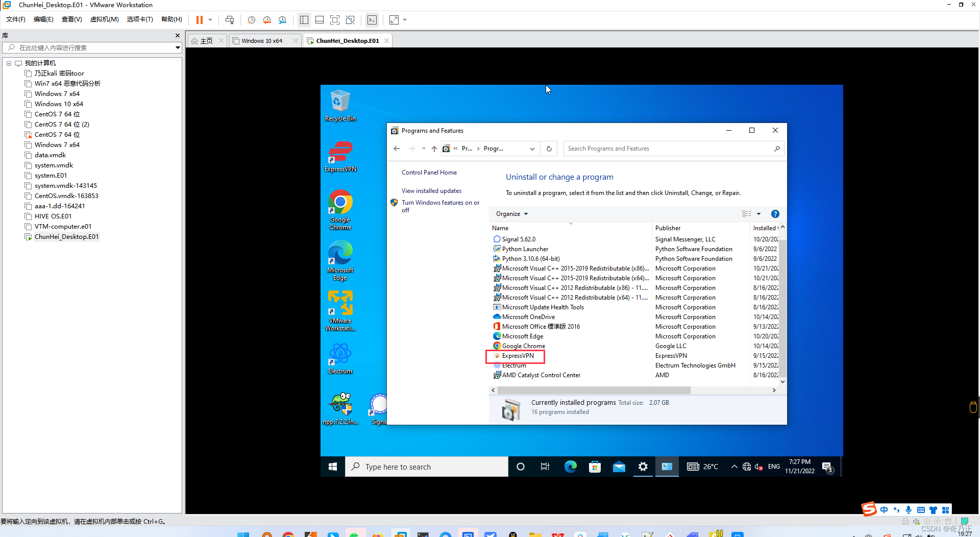Select Electrum desktop shortcut
The width and height of the screenshot is (980, 537).
pos(340,358)
